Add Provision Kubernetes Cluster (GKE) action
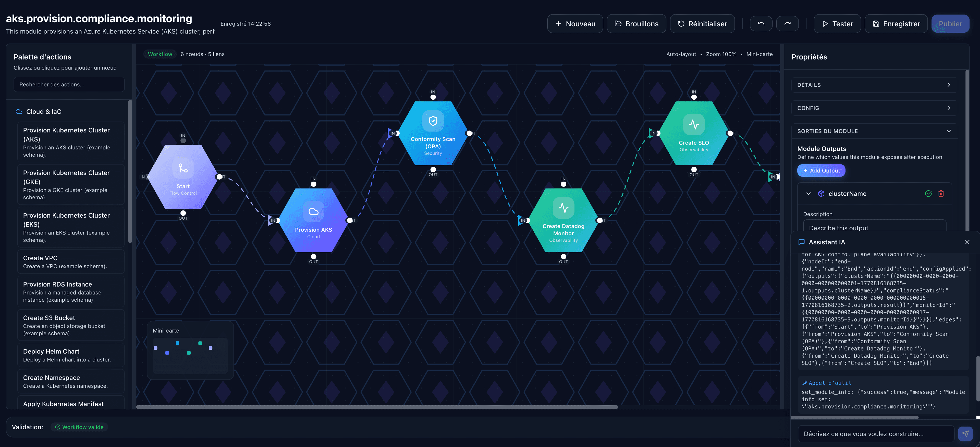980x447 pixels. 71,185
